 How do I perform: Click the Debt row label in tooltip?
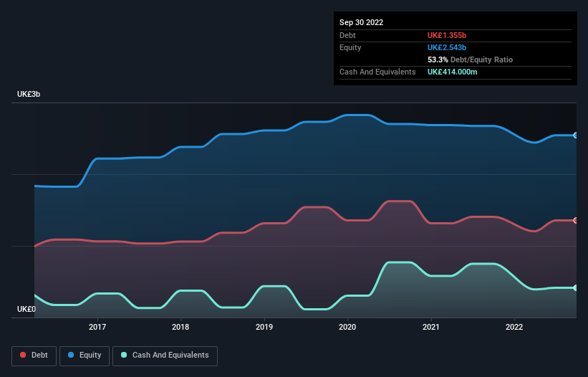(347, 35)
